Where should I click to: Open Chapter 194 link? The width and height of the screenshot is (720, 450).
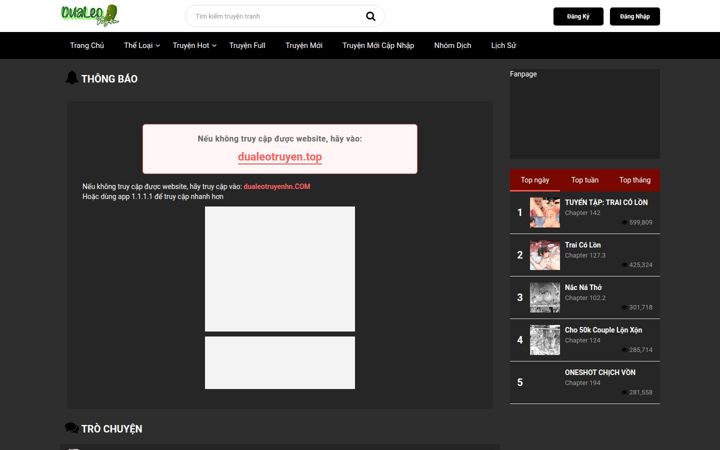click(582, 383)
